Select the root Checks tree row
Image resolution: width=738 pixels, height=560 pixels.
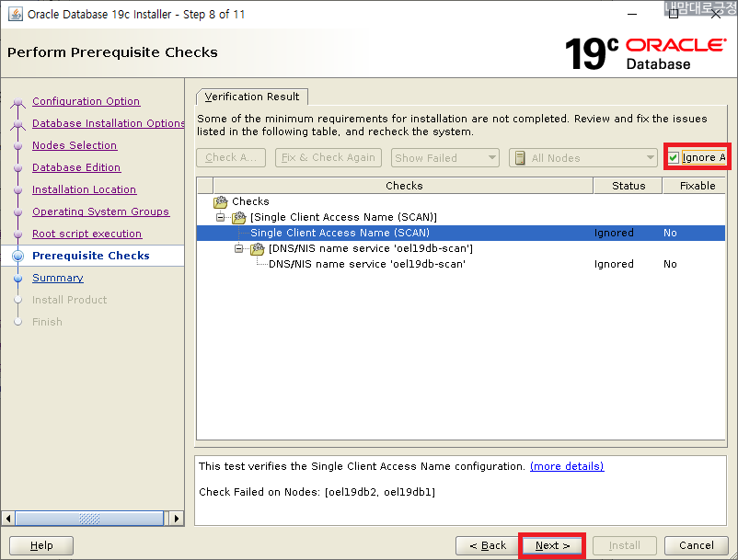point(461,201)
